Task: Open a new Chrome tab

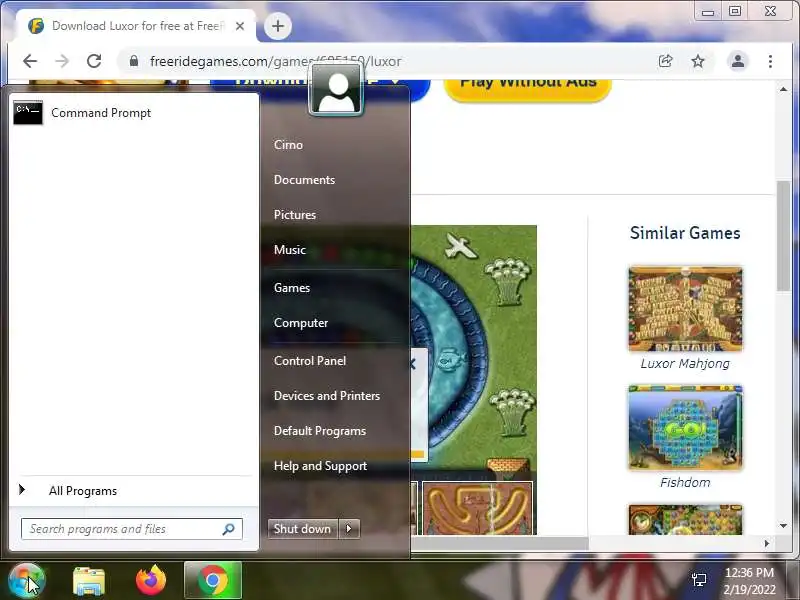Action: click(278, 26)
